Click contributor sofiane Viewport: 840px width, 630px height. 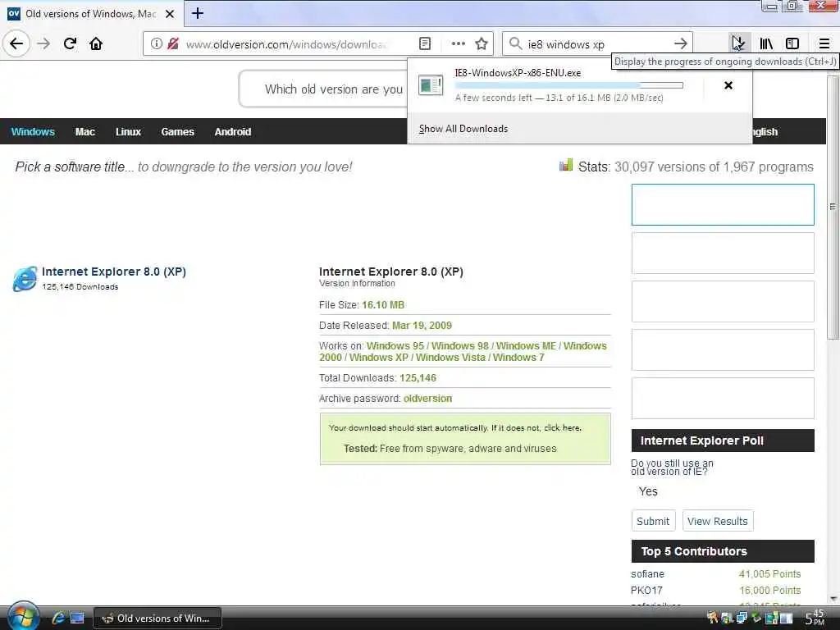point(647,573)
